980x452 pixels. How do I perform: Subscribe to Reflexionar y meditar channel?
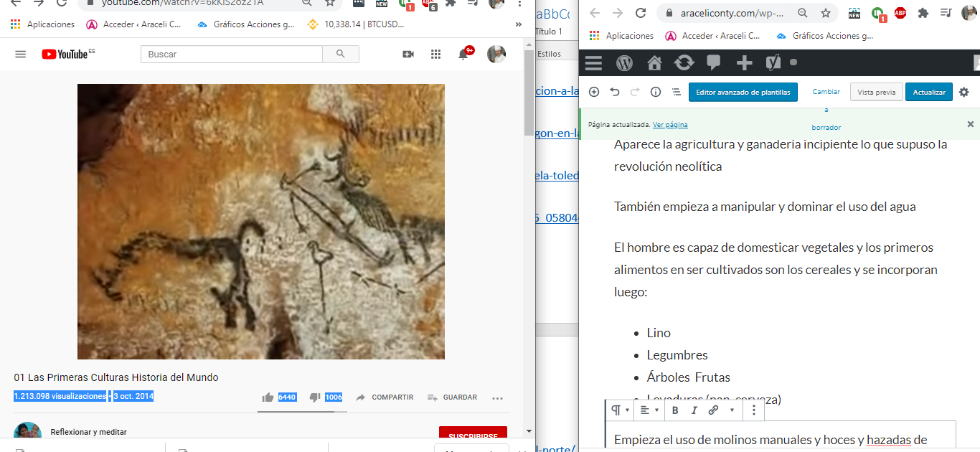pos(473,435)
